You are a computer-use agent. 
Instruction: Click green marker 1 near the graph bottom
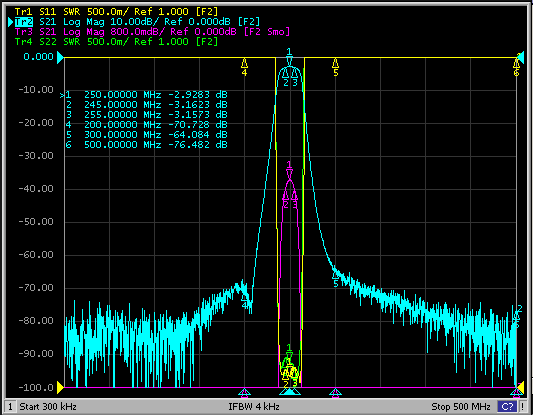pos(289,352)
